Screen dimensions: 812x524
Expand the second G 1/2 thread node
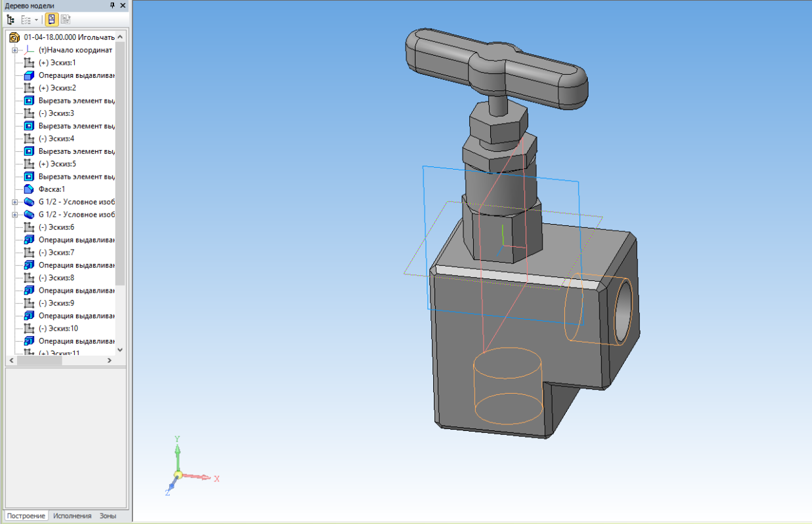[14, 214]
